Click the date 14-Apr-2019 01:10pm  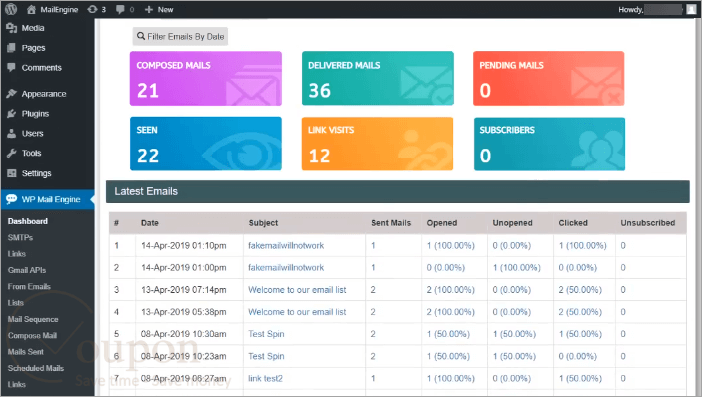(184, 245)
